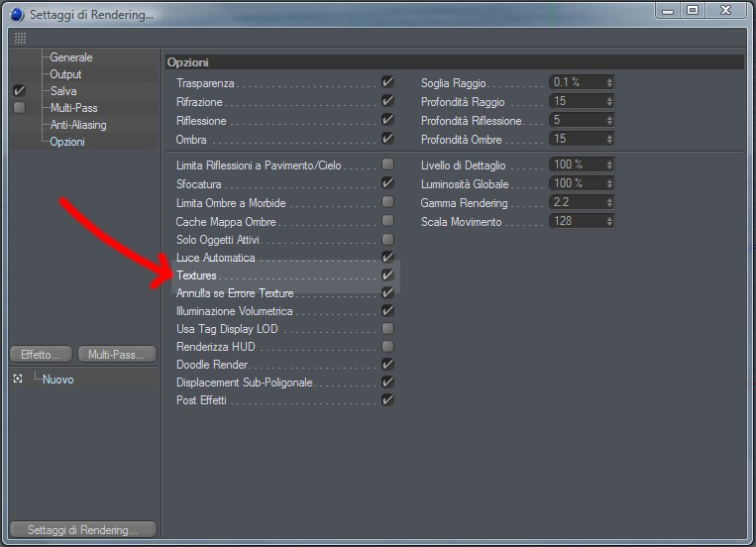
Task: Check the Renderizza HUD box
Action: click(387, 347)
